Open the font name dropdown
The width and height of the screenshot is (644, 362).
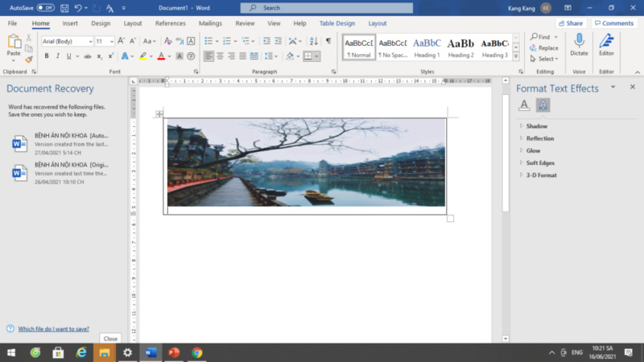point(90,42)
